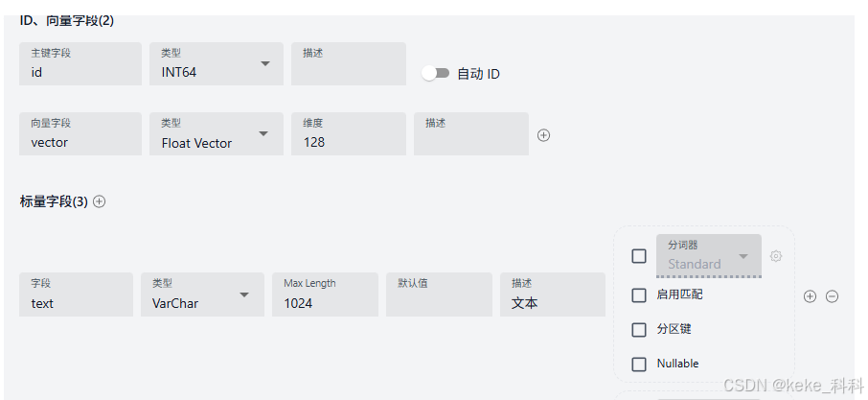Open the VarChar type dropdown
Screen dimensions: 868x400
click(202, 294)
